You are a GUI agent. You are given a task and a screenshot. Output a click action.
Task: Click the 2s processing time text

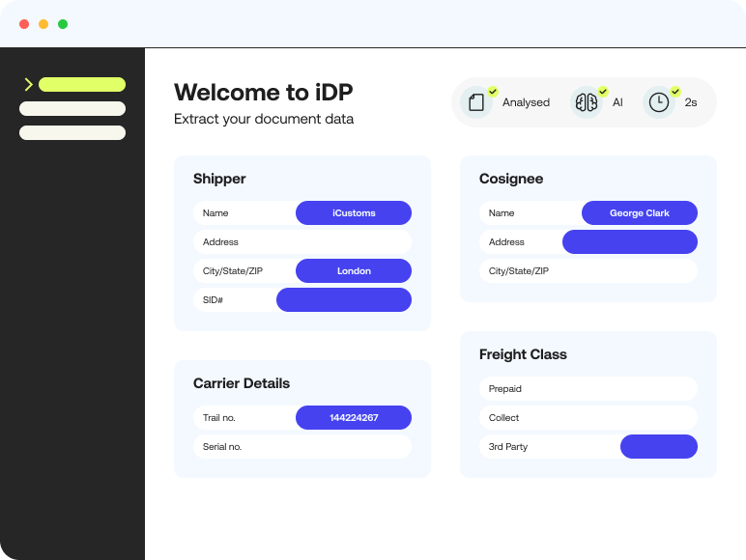690,102
